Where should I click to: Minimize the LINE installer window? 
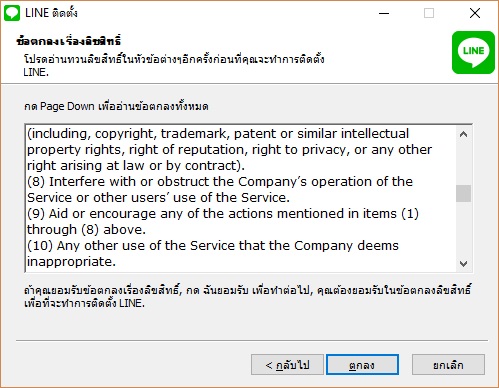tap(384, 13)
